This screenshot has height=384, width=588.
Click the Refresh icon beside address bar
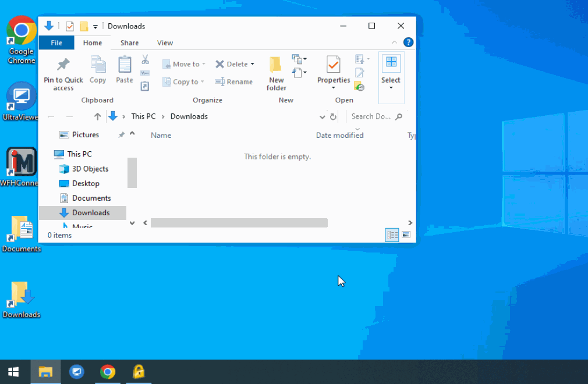click(333, 117)
